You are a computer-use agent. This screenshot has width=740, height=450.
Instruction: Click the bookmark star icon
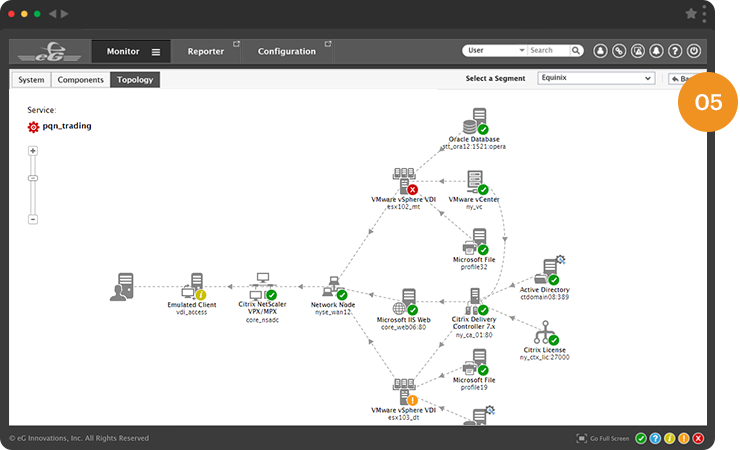click(x=691, y=14)
